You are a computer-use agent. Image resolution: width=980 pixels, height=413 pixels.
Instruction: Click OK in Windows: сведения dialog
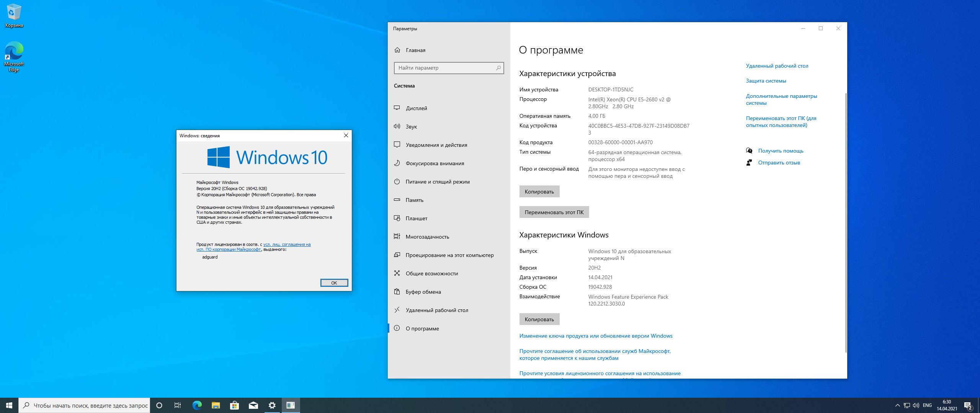click(x=334, y=283)
